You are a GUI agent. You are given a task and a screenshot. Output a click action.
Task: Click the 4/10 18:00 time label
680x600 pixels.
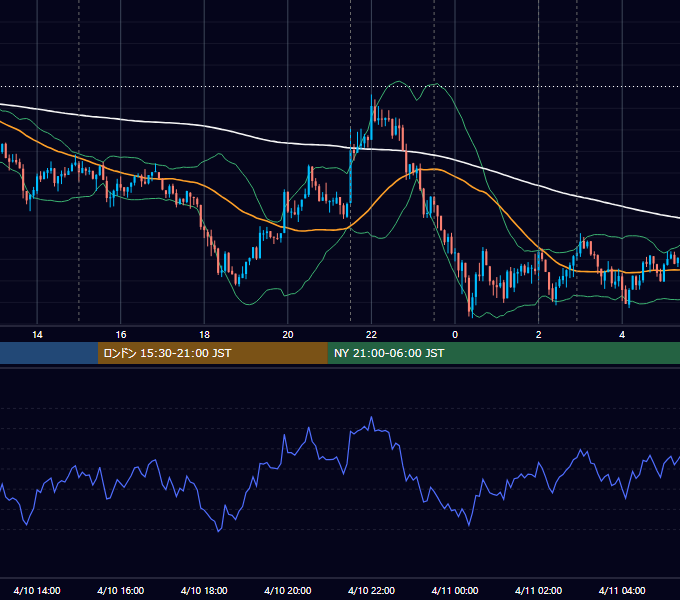pyautogui.click(x=204, y=590)
